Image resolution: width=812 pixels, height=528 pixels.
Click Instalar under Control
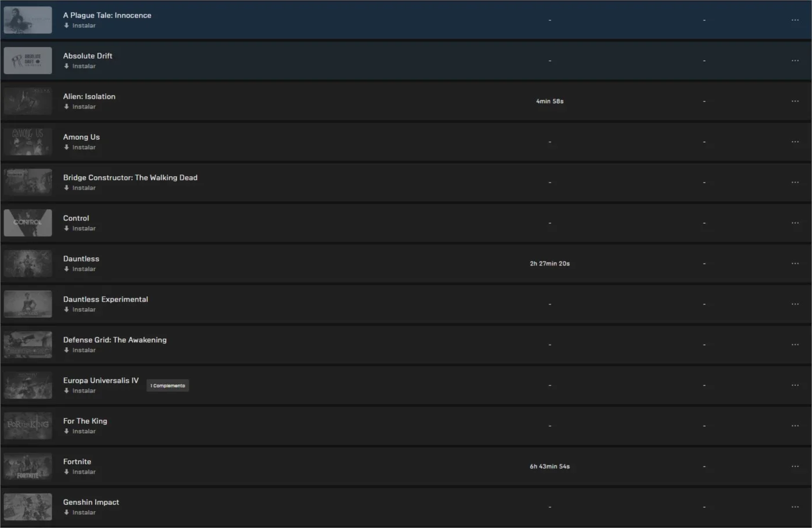click(x=80, y=228)
